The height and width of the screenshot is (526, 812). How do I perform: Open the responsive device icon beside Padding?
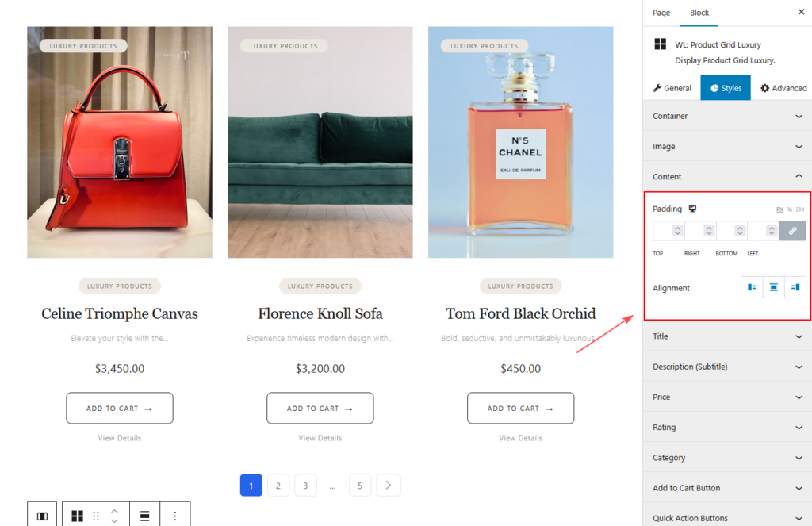point(692,209)
